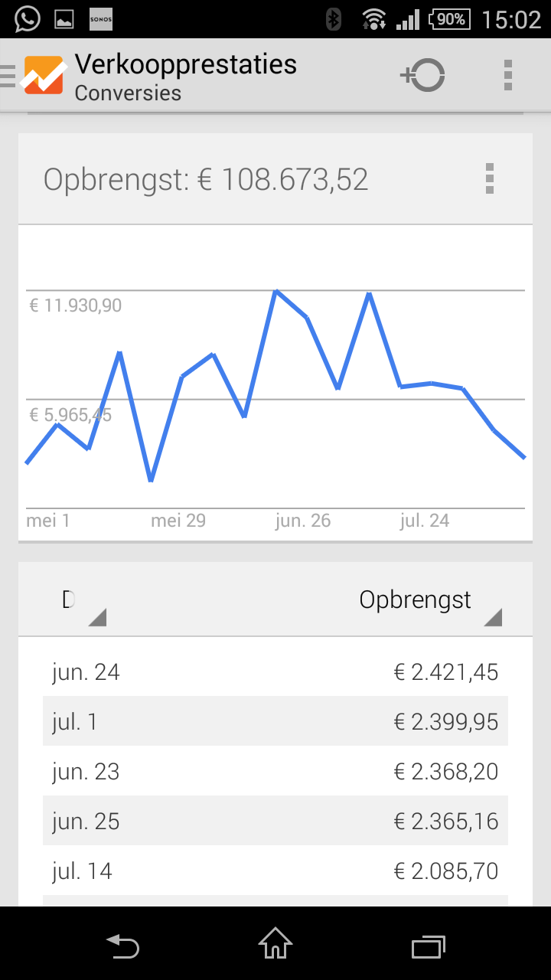Tap the jun. 23 table row
This screenshot has height=980, width=551.
pyautogui.click(x=275, y=771)
